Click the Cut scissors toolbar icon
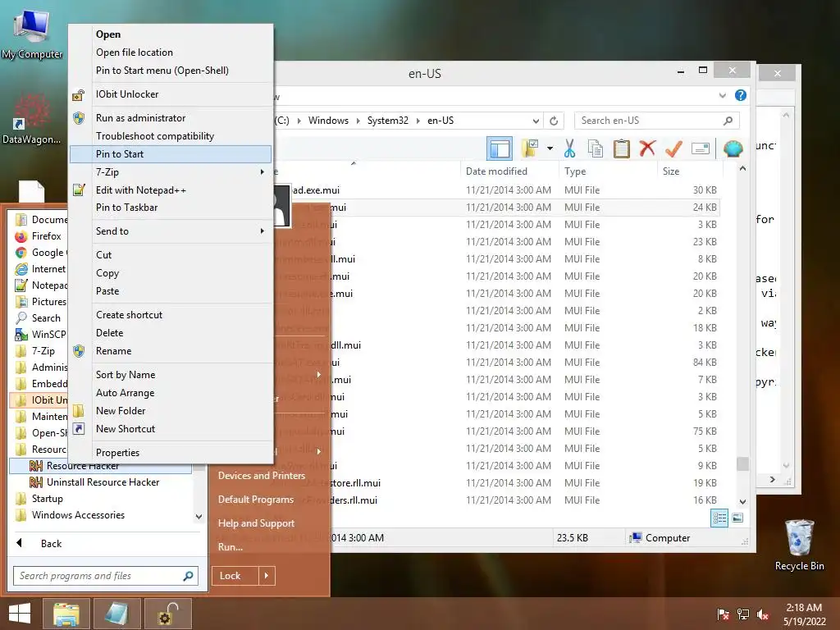This screenshot has height=630, width=840. [x=569, y=148]
